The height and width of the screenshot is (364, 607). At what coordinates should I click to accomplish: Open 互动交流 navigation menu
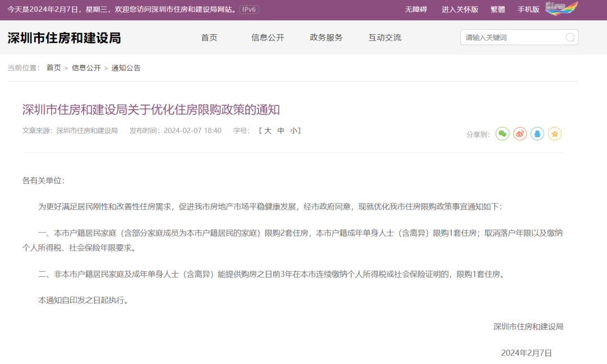[x=385, y=38]
